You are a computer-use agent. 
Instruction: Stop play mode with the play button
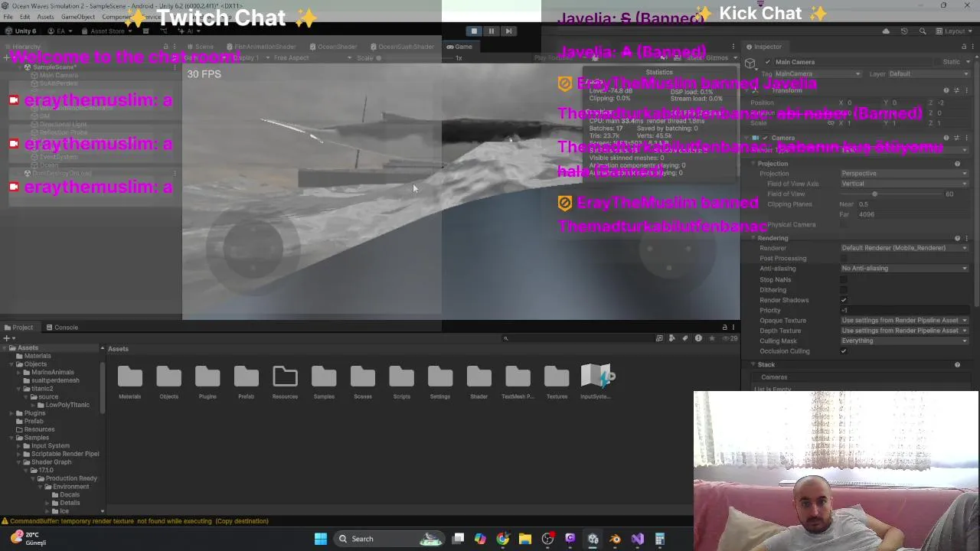pos(474,31)
